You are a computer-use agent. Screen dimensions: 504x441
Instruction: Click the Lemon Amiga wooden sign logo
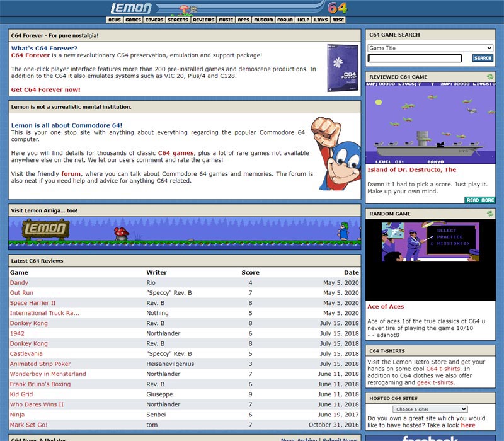click(x=45, y=229)
